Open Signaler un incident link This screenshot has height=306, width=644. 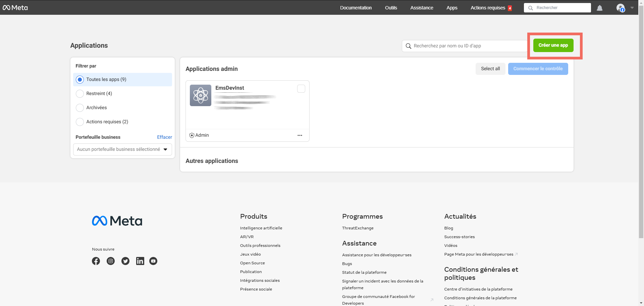pos(383,285)
